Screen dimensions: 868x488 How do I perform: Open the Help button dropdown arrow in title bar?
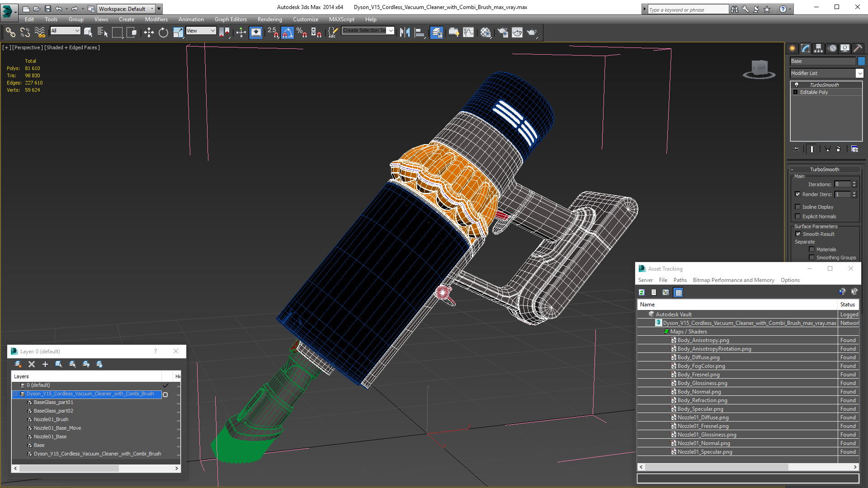click(790, 9)
